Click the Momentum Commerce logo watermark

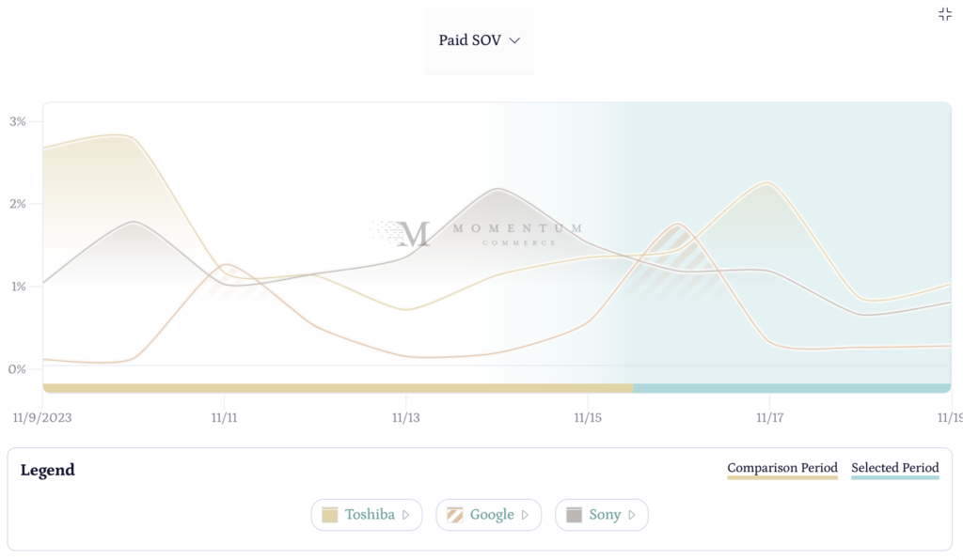tap(477, 234)
